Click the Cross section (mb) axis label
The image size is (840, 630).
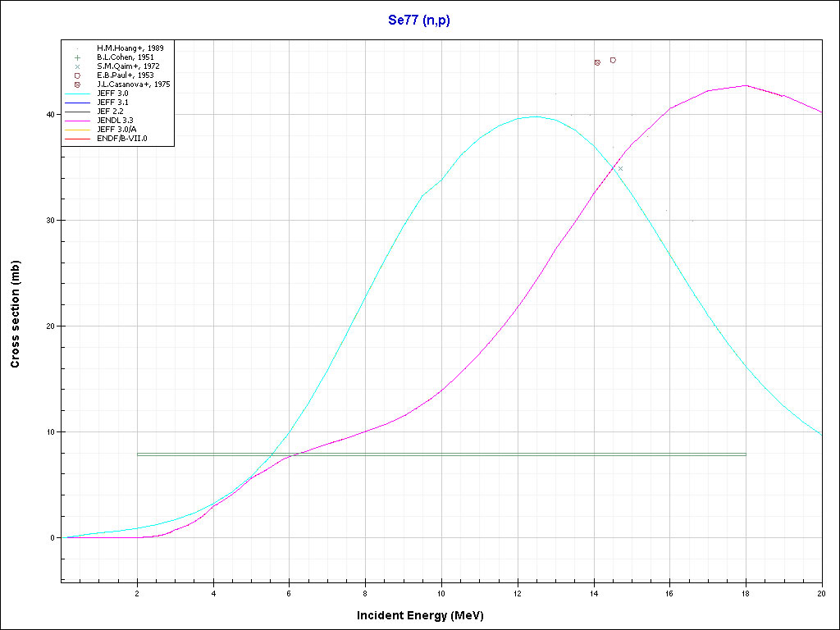tap(15, 313)
